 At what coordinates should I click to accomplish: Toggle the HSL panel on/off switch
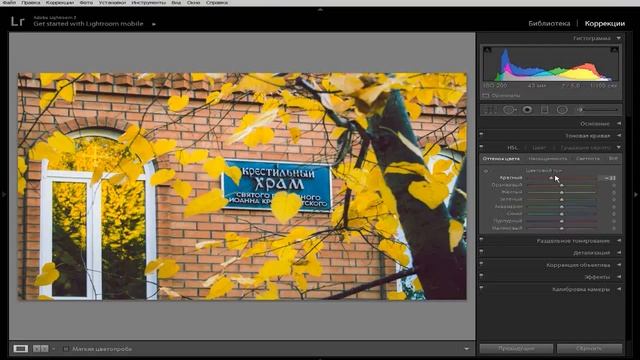point(482,146)
